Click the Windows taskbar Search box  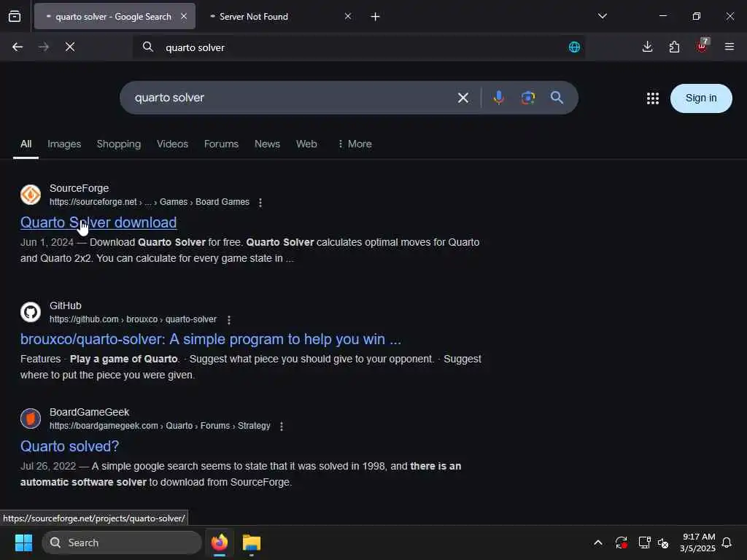click(x=122, y=542)
